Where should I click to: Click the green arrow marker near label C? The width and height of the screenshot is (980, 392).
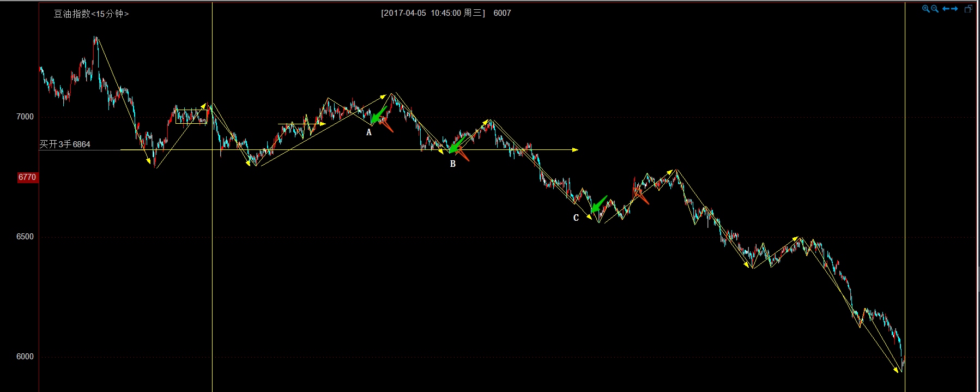(598, 204)
